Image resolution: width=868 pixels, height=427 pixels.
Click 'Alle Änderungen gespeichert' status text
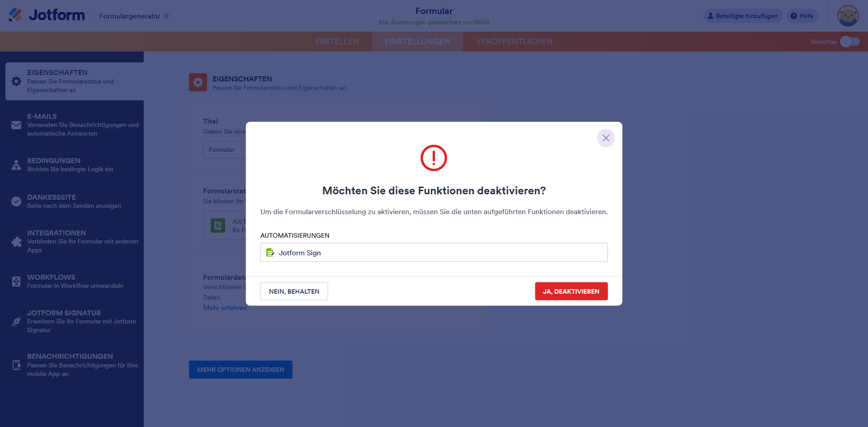pyautogui.click(x=434, y=22)
